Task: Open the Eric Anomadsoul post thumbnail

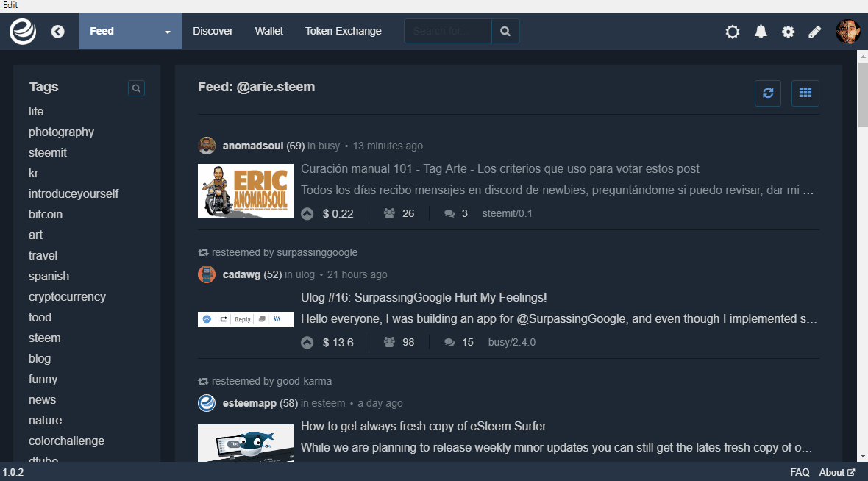Action: coord(246,191)
